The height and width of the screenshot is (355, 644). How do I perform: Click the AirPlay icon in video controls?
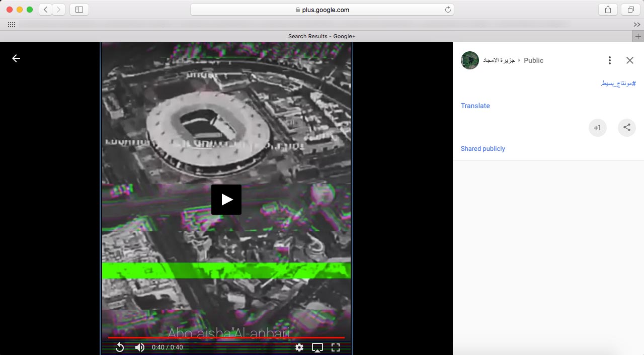click(317, 347)
